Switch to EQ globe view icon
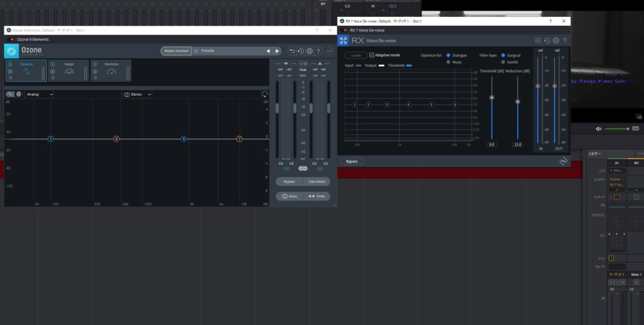The image size is (644, 325). pos(18,94)
